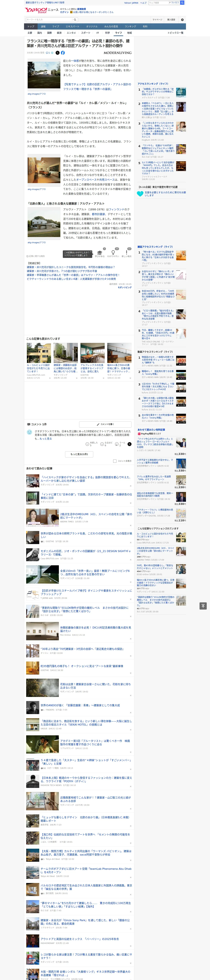Click the ログイン link
The height and width of the screenshot is (980, 210).
[x=64, y=12]
